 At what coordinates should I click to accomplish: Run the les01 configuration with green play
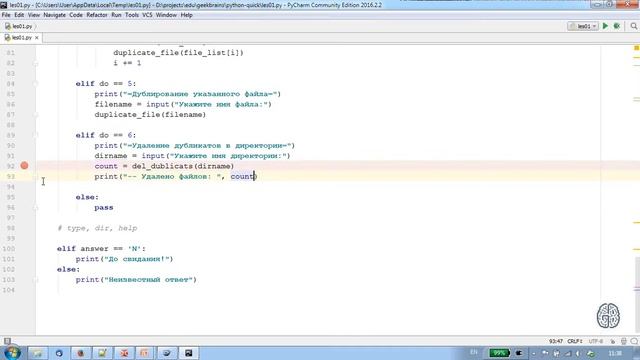coord(605,26)
